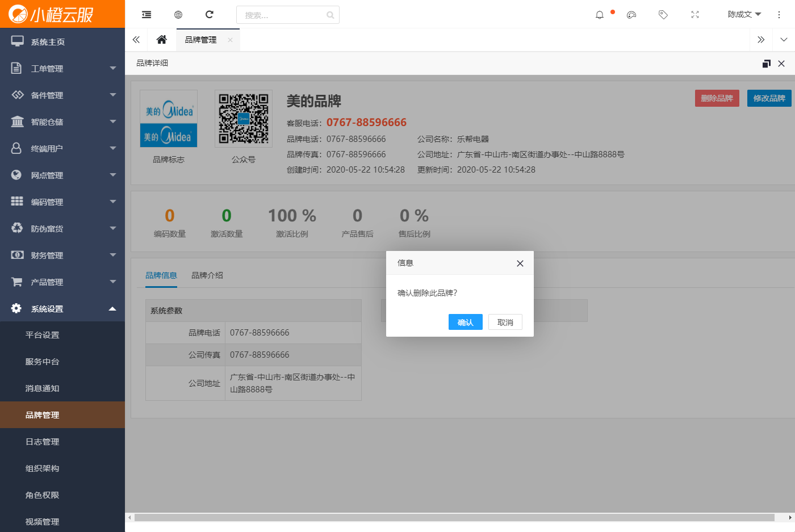795x532 pixels.
Task: Open the theme palette icon
Action: click(631, 15)
